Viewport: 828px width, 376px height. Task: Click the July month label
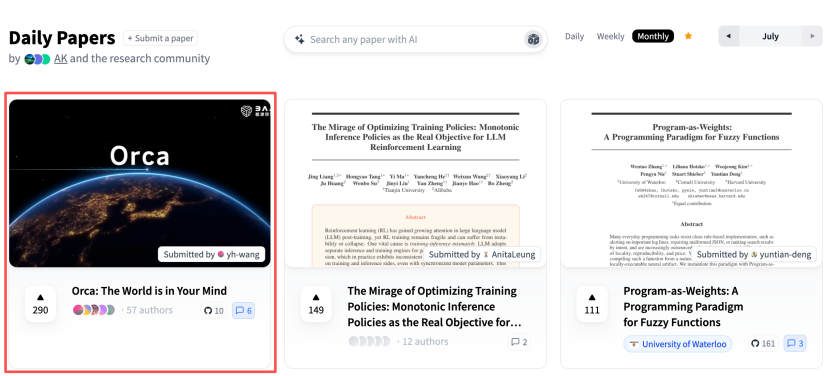tap(770, 36)
